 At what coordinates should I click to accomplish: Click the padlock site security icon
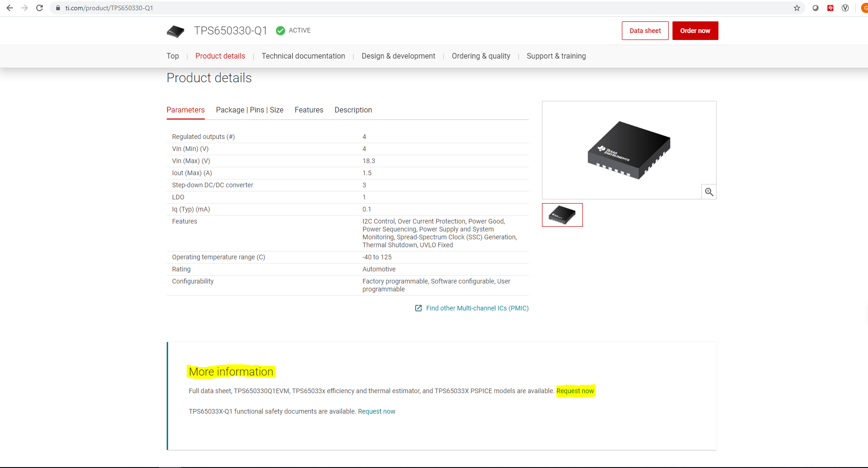[x=58, y=8]
